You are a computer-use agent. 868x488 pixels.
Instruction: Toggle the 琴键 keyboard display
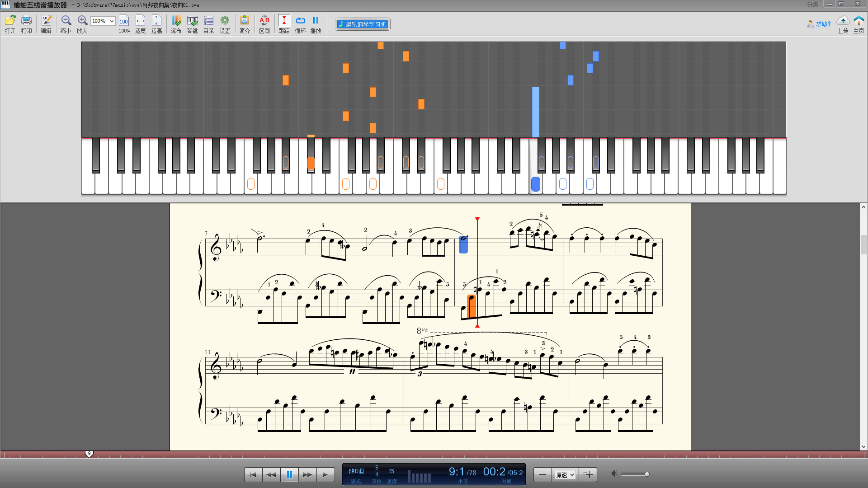[x=193, y=24]
